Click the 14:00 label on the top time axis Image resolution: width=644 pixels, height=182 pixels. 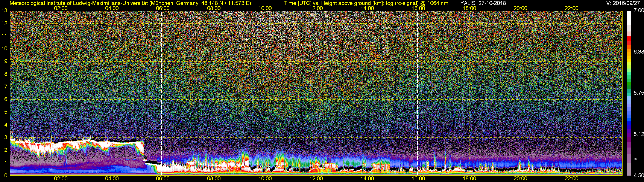(x=367, y=8)
